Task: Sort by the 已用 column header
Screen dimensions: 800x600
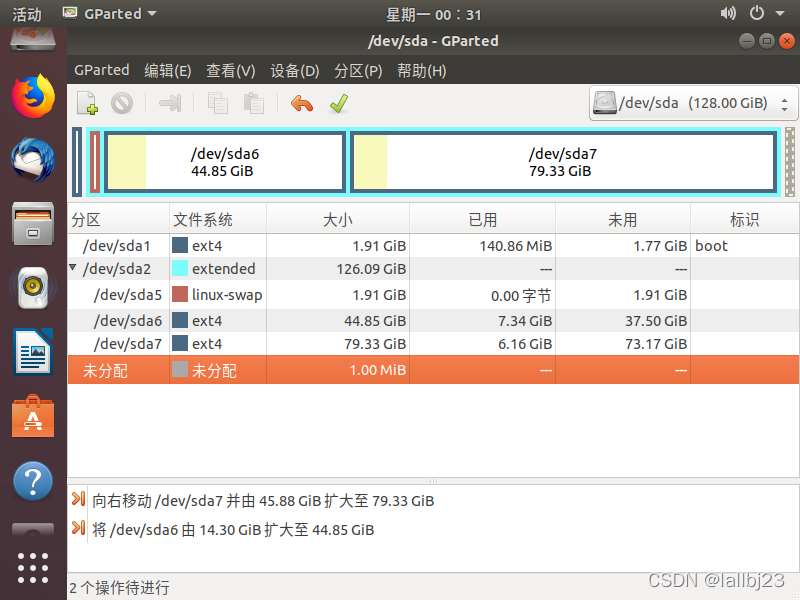Action: (482, 219)
